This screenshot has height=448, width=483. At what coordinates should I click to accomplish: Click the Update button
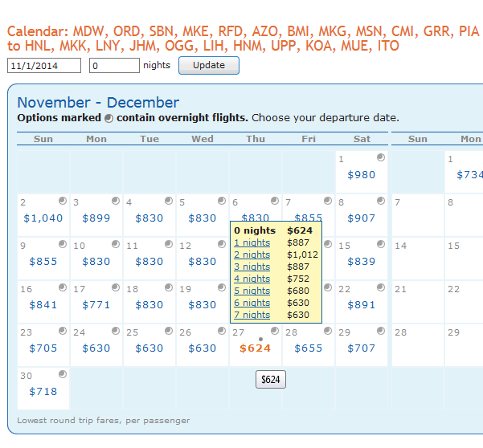pos(209,65)
